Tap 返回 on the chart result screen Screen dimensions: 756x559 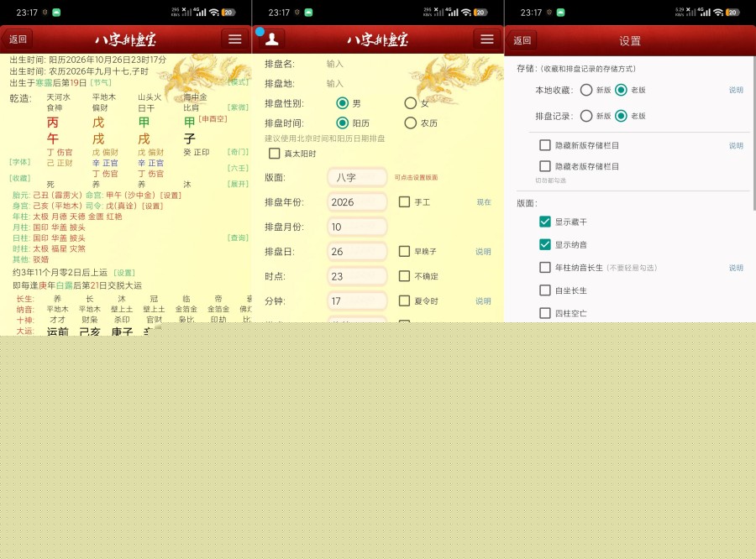18,39
